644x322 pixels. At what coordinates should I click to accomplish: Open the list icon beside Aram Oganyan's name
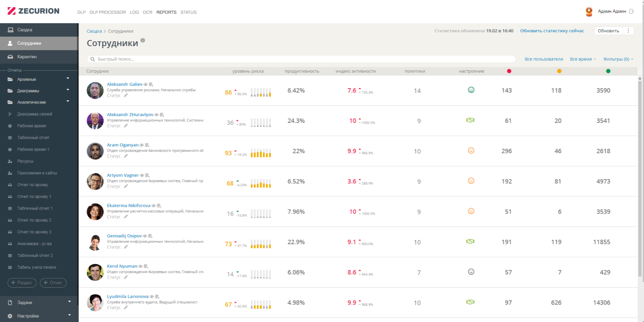(x=147, y=145)
